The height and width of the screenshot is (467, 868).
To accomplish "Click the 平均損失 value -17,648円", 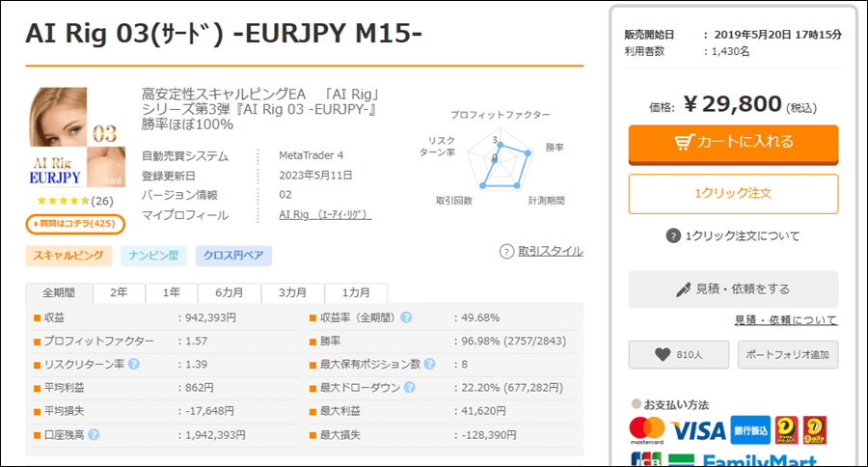I will tap(209, 411).
